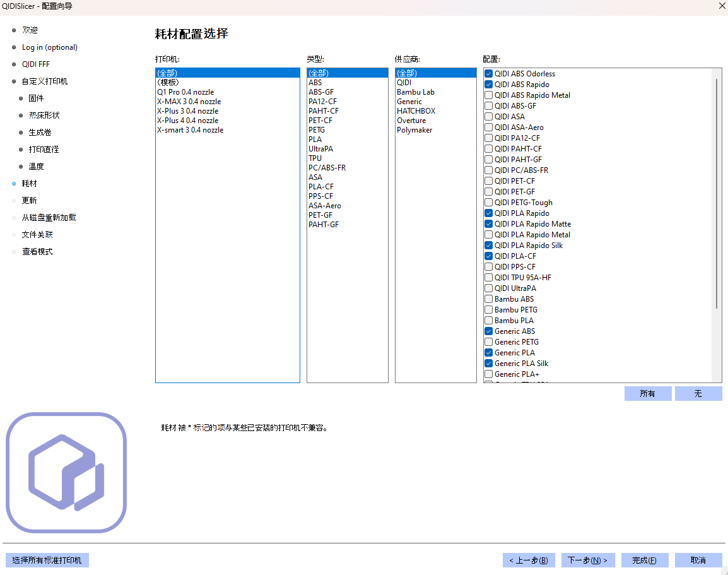Check the Generic PETG profile
Screen dimensions: 728x575
pos(488,342)
